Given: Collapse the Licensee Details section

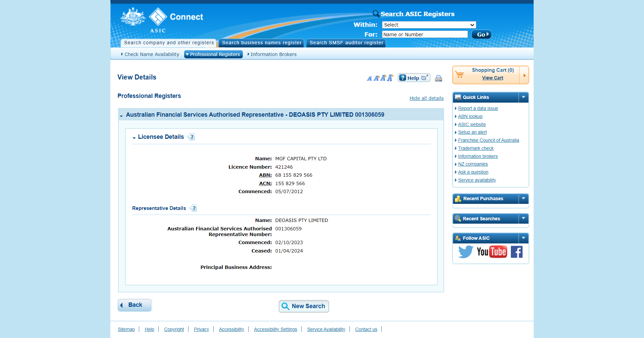Looking at the screenshot, I should point(134,137).
